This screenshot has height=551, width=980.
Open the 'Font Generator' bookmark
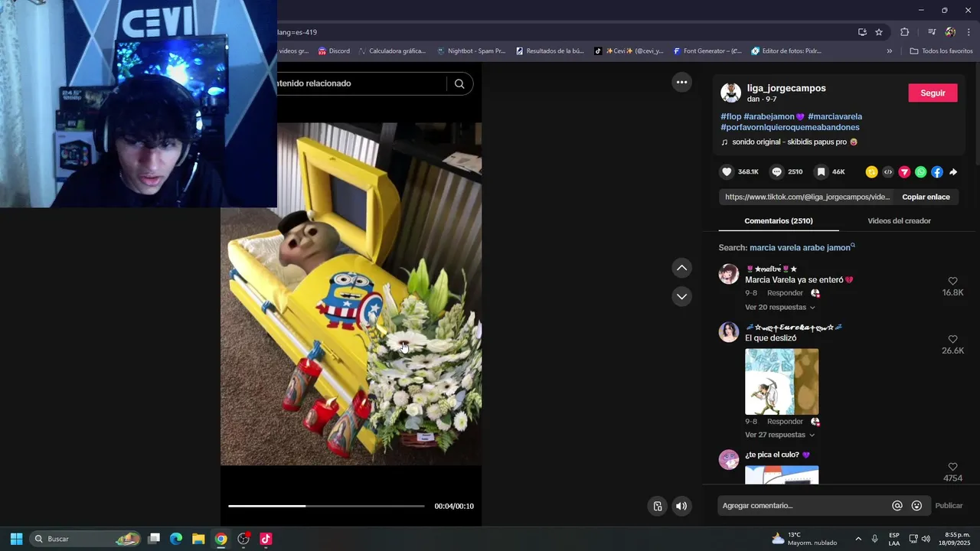point(707,51)
